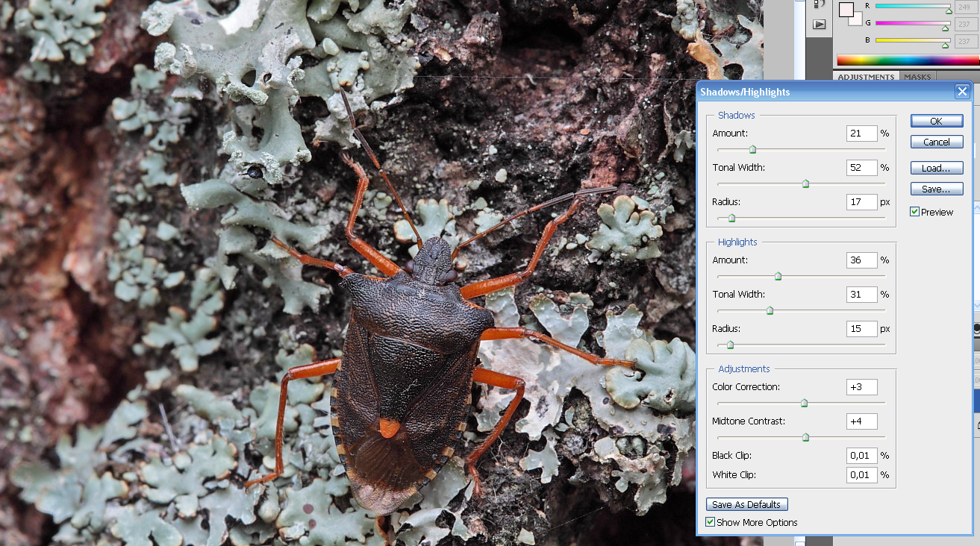The height and width of the screenshot is (546, 980).
Task: Click the foreground color swatch
Action: [846, 9]
